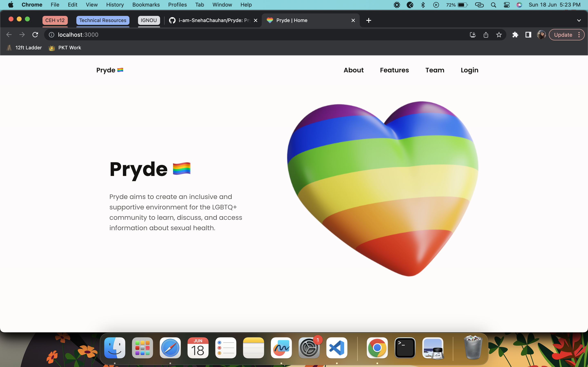This screenshot has height=367, width=588.
Task: Share this page via share icon
Action: (486, 35)
